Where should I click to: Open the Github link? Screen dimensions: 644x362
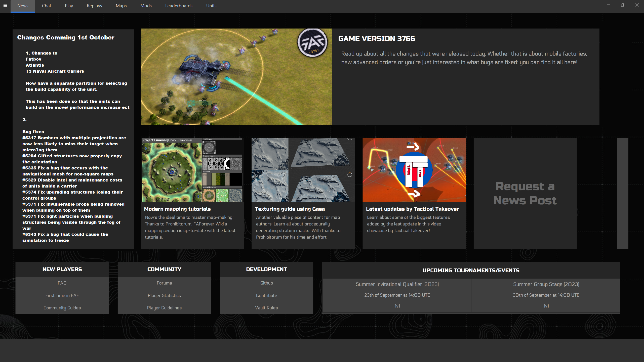[266, 283]
